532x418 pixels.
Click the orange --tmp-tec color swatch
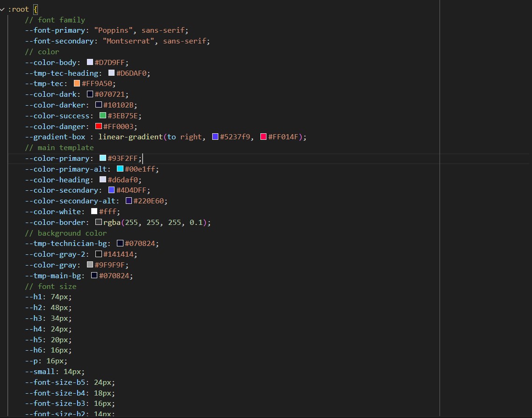(x=77, y=84)
